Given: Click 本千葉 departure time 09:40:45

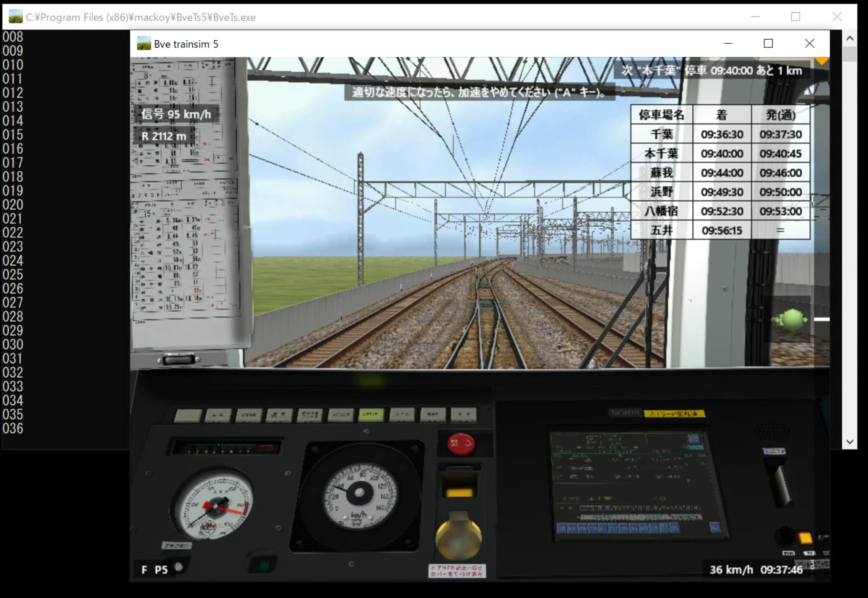Looking at the screenshot, I should 781,153.
